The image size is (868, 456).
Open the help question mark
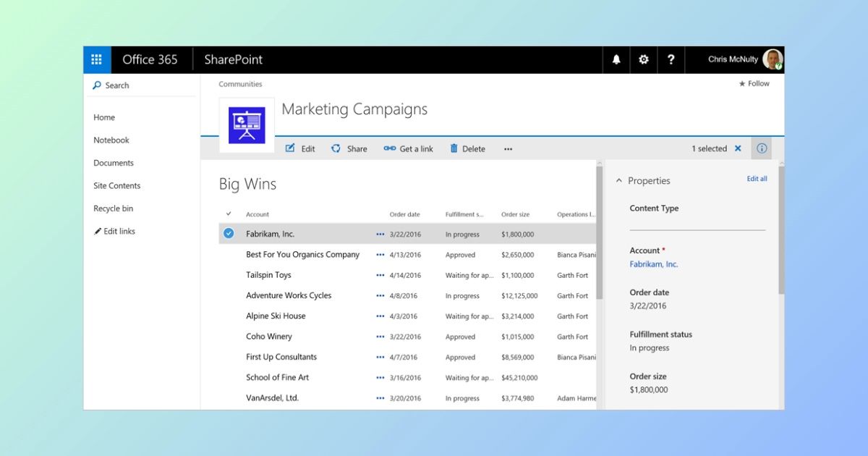click(x=671, y=59)
